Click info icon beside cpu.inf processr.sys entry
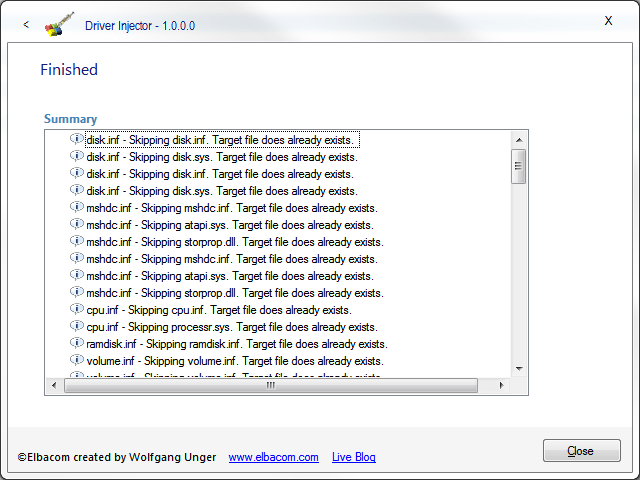The image size is (640, 480). [77, 327]
